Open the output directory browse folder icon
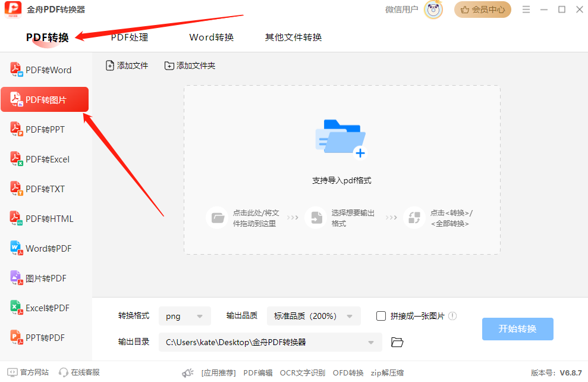Viewport: 588px width, 382px height. (x=397, y=342)
